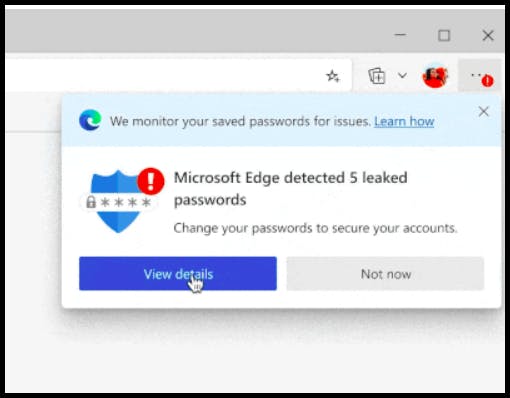Click the red exclamation badge on the shield

tap(151, 181)
